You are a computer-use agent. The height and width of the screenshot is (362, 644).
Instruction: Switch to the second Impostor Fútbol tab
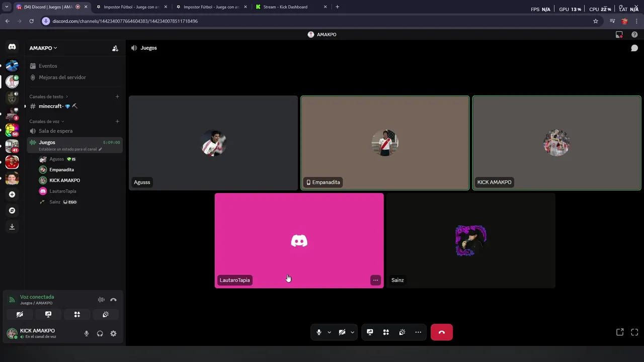tap(211, 7)
